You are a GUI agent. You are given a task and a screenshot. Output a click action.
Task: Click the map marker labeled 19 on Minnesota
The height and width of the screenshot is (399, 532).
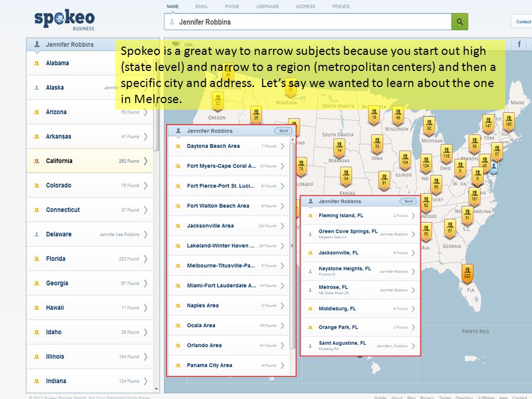coord(374,115)
